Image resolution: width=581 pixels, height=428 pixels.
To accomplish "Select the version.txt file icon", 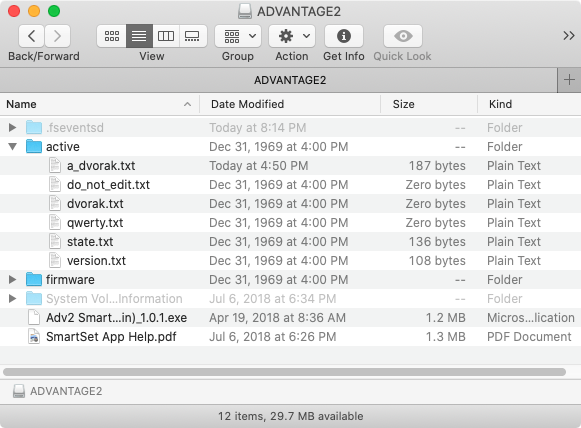I will coord(55,260).
